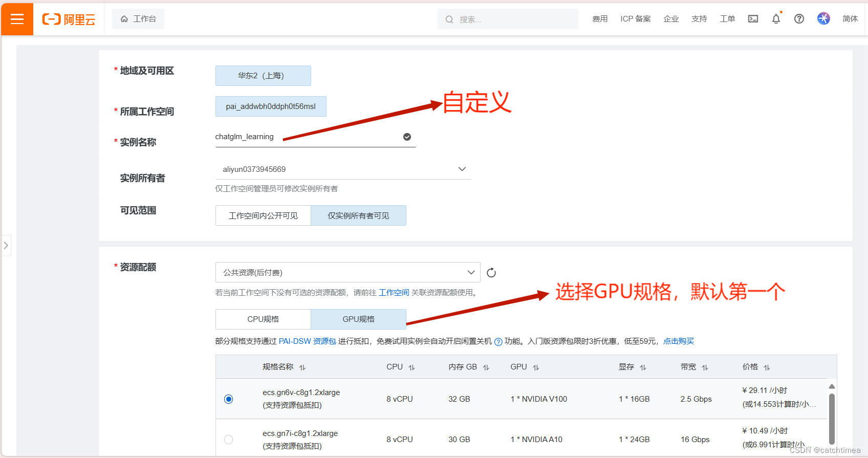This screenshot has height=458, width=868.
Task: Open the 工单 menu
Action: tap(727, 19)
